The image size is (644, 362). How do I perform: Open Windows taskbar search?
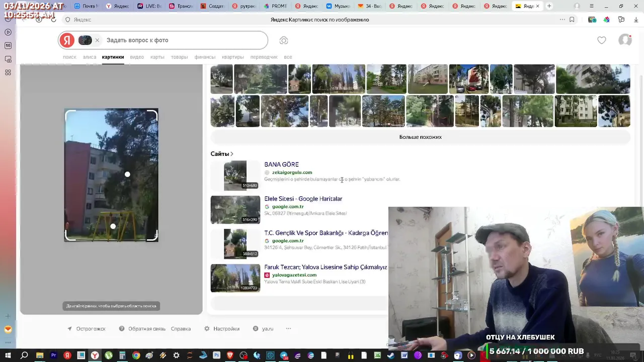point(24,355)
